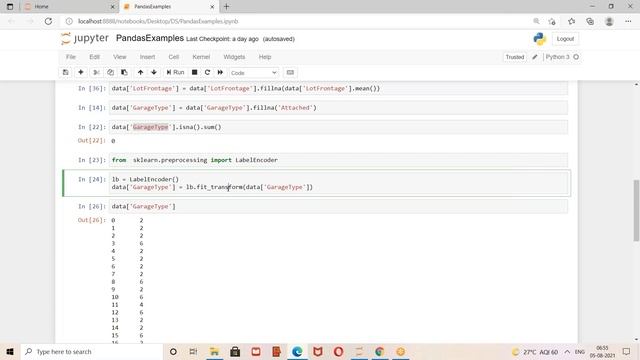
Task: Click the GarageType fillna Attached cell
Action: [x=338, y=108]
